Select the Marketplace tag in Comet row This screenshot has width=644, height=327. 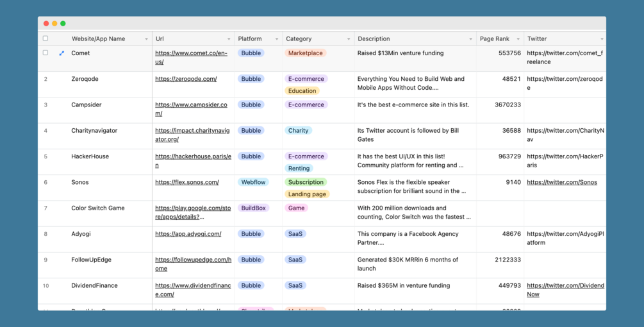coord(305,53)
